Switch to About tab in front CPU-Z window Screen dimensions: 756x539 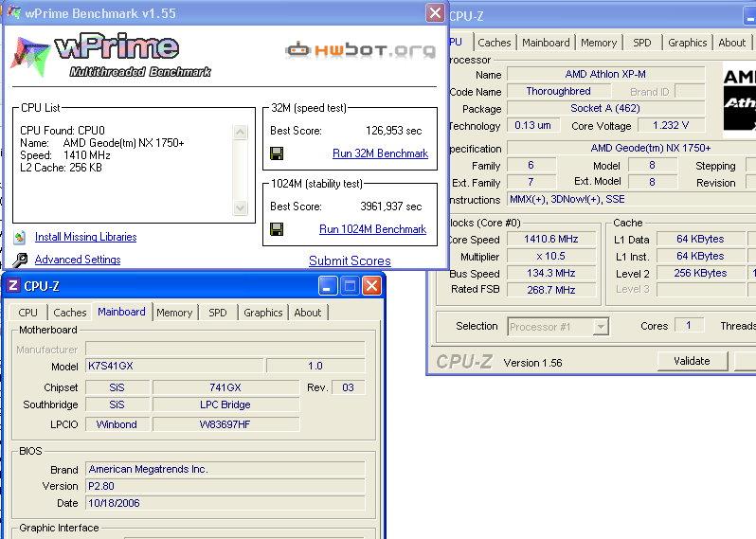pos(308,313)
